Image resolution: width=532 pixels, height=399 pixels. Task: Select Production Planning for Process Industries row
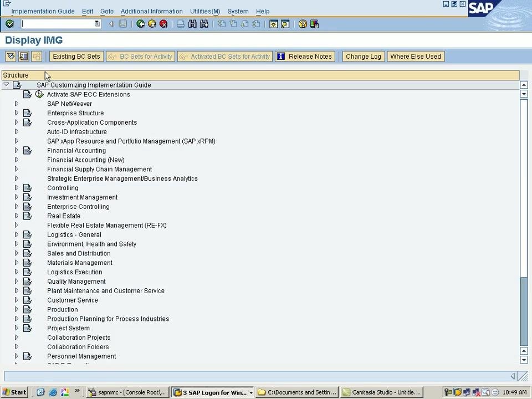click(x=108, y=319)
